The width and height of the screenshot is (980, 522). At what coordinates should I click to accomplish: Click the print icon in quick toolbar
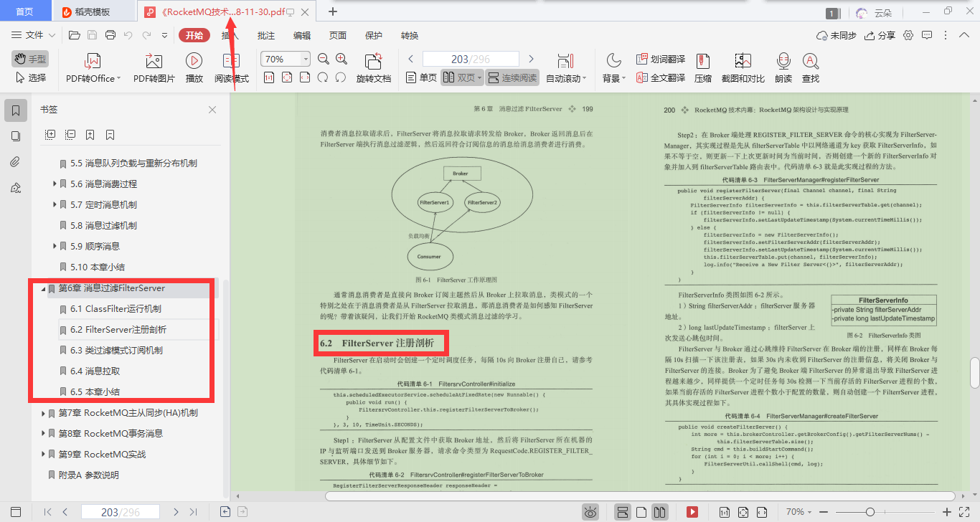point(110,35)
